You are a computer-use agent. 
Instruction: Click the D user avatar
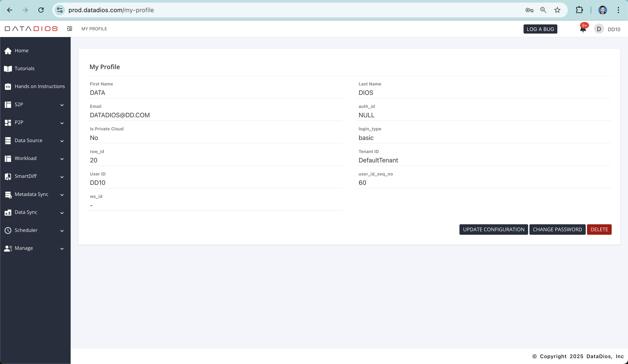coord(599,29)
